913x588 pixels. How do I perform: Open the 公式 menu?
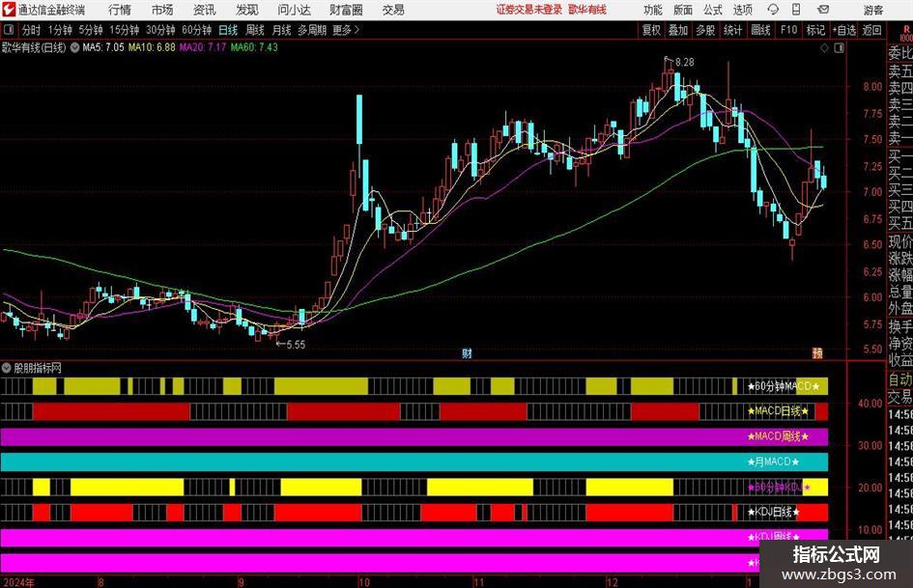point(713,10)
